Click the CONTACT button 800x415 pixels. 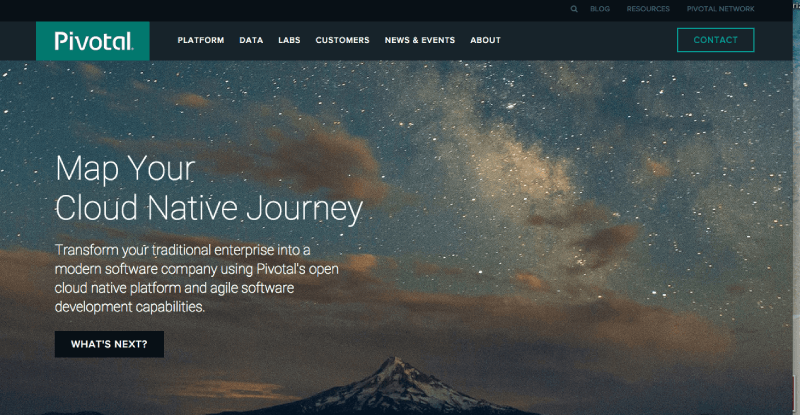click(715, 40)
